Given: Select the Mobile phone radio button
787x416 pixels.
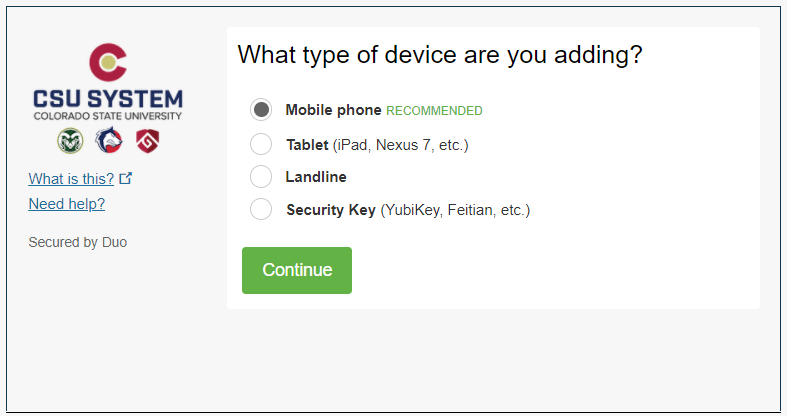Looking at the screenshot, I should pos(261,110).
